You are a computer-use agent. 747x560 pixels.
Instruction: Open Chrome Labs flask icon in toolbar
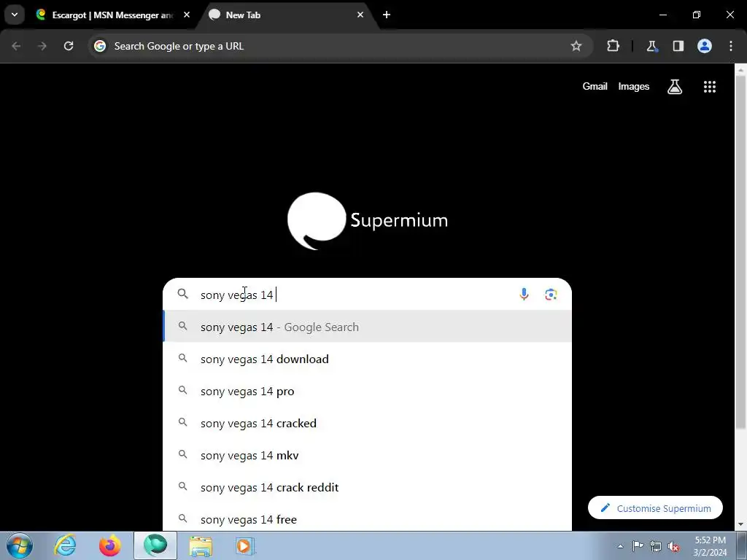pyautogui.click(x=651, y=46)
